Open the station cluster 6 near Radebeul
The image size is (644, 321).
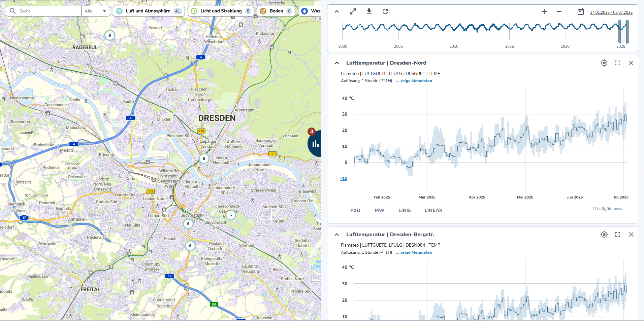[x=110, y=35]
